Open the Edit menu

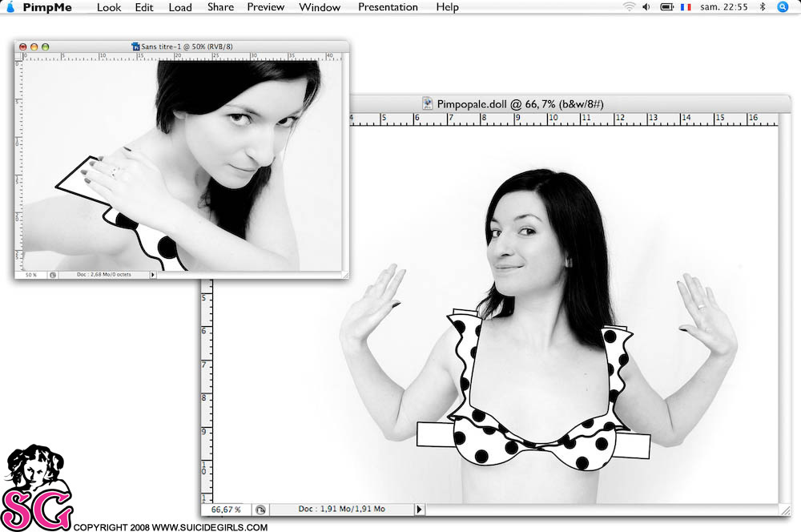click(144, 8)
